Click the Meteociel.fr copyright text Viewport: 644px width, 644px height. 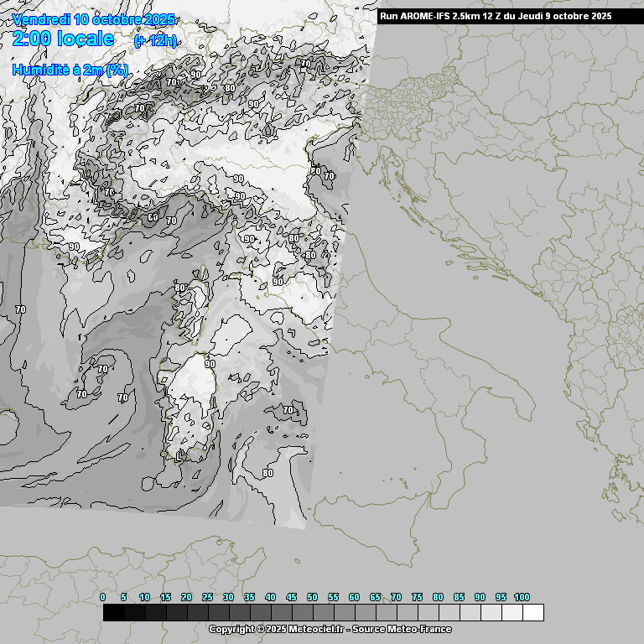click(330, 629)
